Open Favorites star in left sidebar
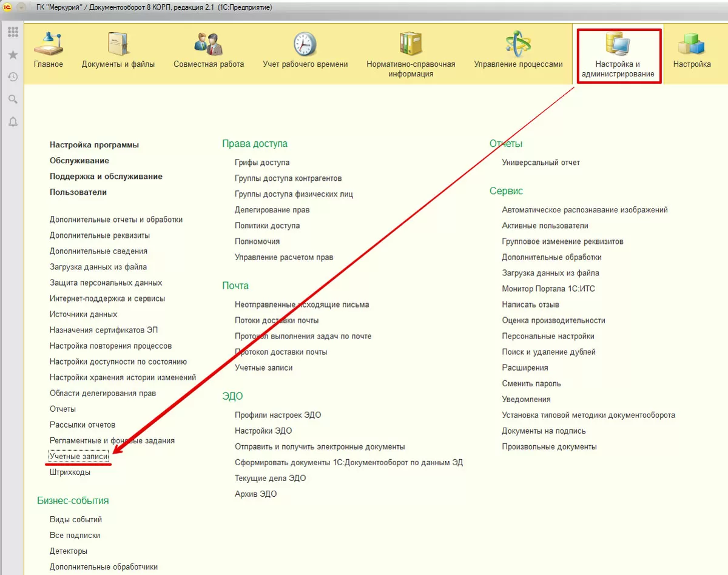This screenshot has height=575, width=728. (x=13, y=55)
